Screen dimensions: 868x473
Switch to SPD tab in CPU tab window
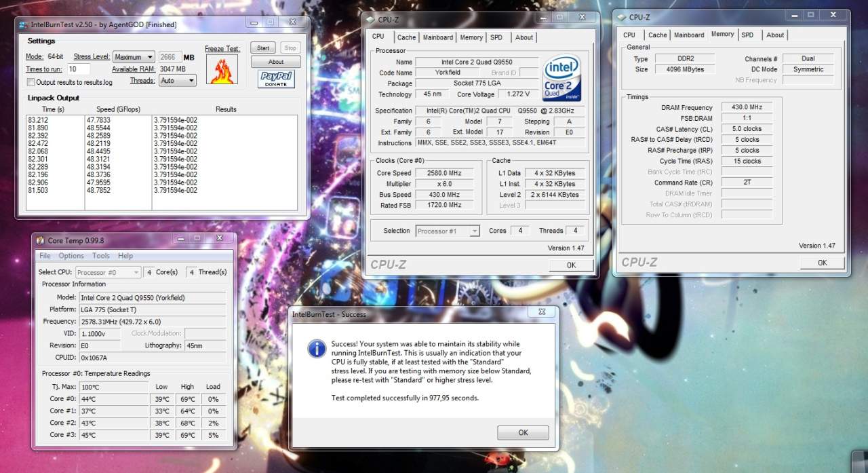[496, 37]
